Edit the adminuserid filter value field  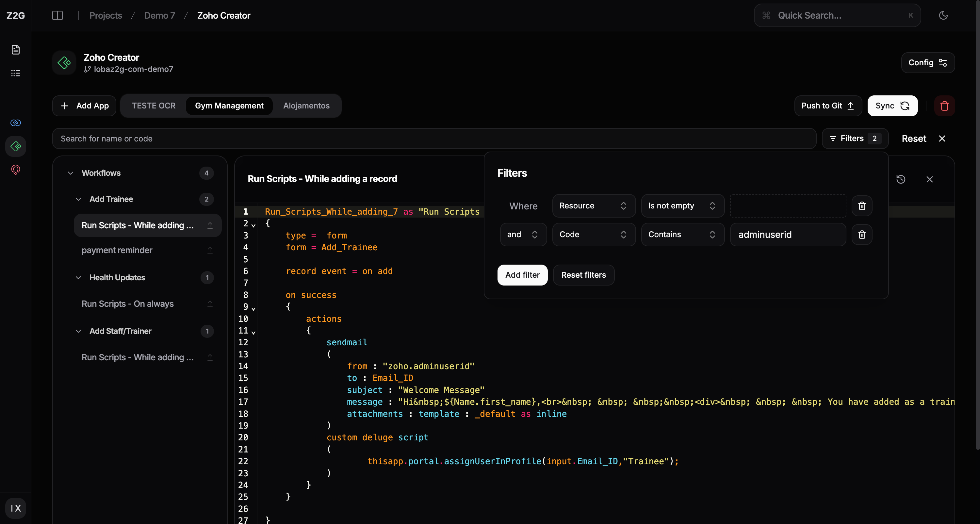(x=788, y=235)
